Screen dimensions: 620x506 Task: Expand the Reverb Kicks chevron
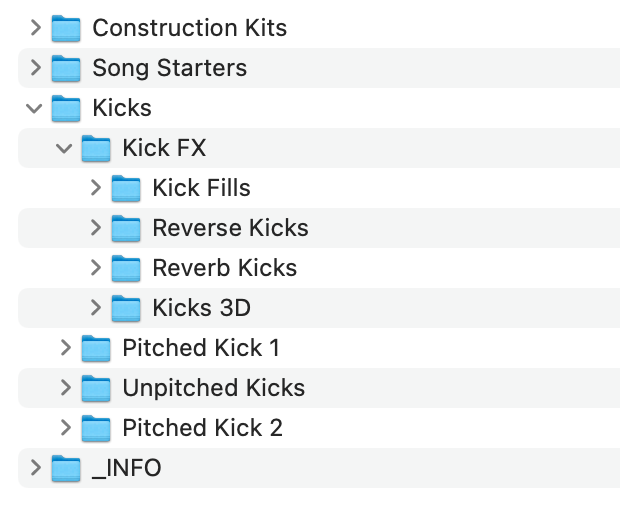96,268
